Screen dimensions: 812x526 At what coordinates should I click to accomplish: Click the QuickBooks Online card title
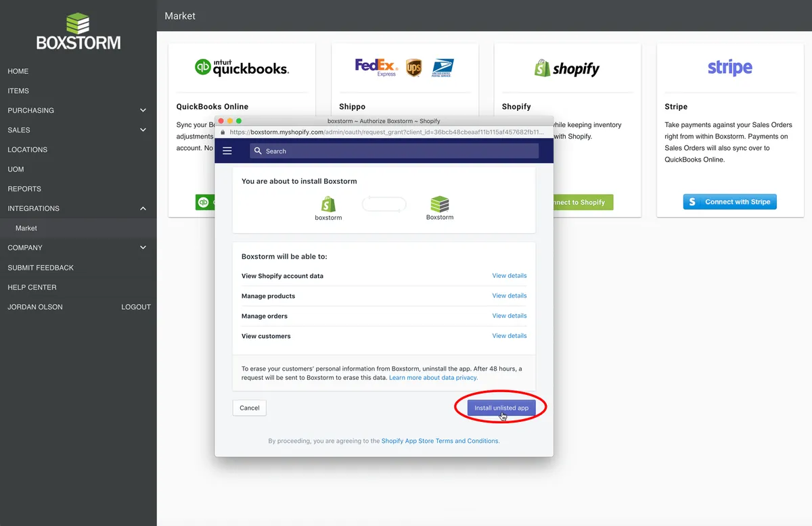pos(212,107)
